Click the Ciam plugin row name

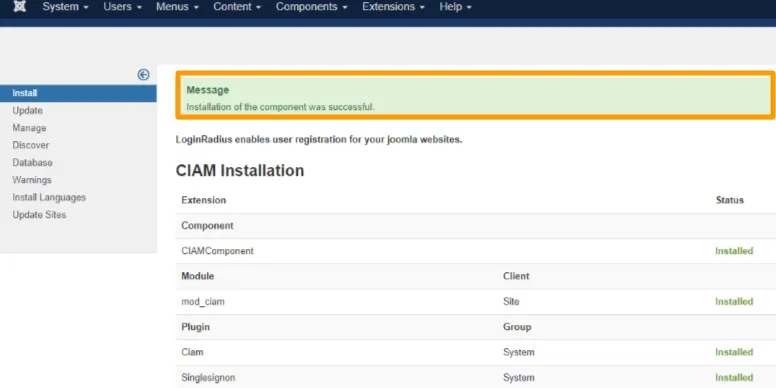[192, 352]
